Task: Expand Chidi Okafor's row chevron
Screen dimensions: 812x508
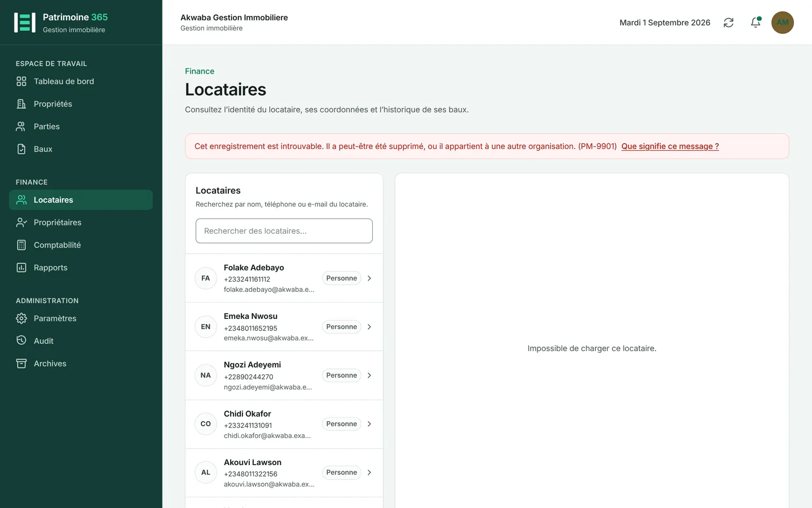Action: click(x=369, y=424)
